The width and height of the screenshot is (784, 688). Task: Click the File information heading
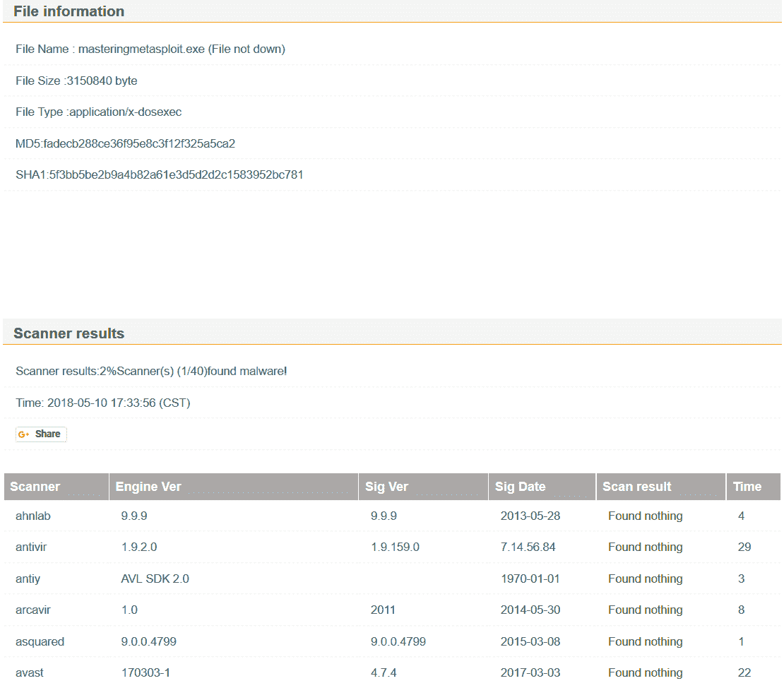pos(69,11)
